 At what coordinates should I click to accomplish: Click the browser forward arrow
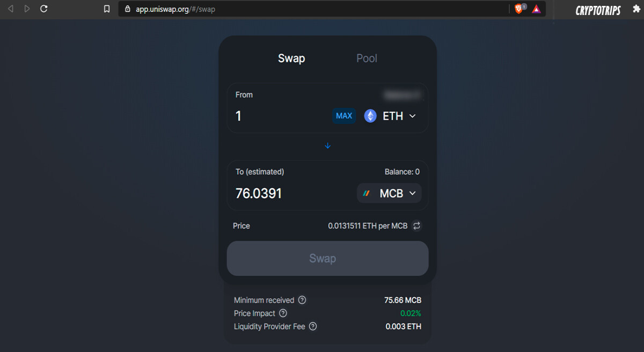pyautogui.click(x=27, y=9)
